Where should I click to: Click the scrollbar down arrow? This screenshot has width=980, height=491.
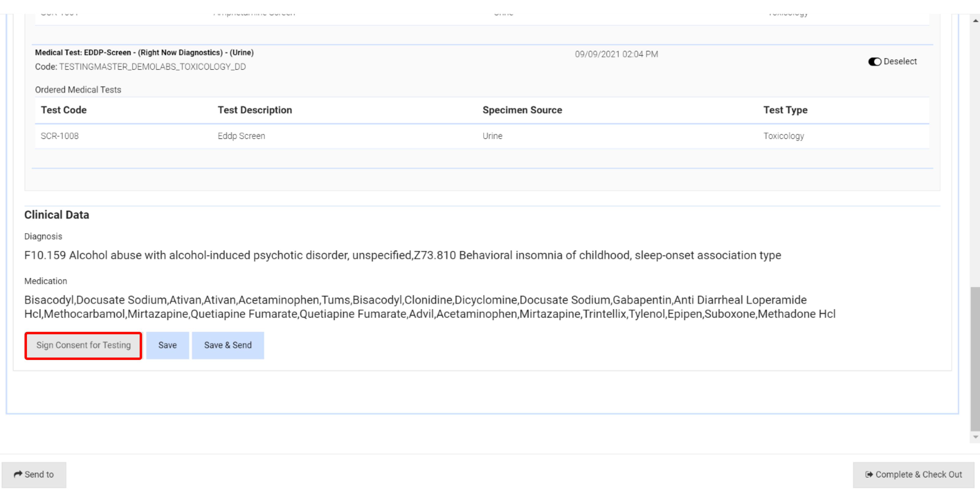click(975, 437)
